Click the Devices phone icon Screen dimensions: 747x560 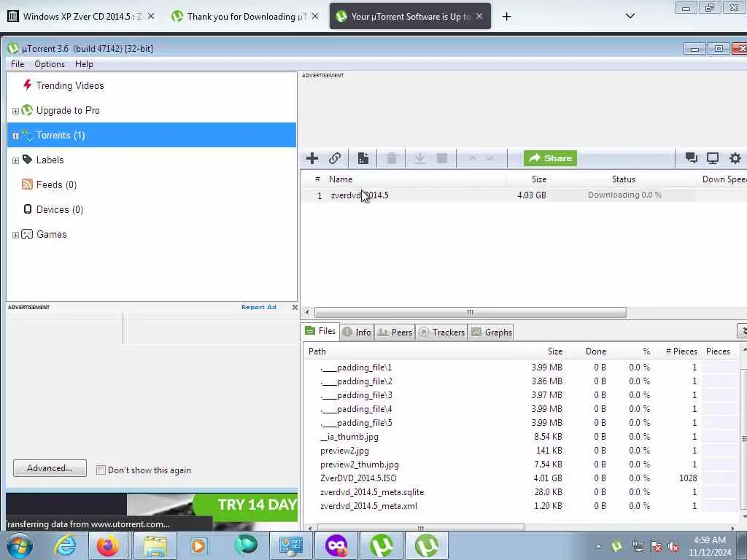pyautogui.click(x=28, y=209)
